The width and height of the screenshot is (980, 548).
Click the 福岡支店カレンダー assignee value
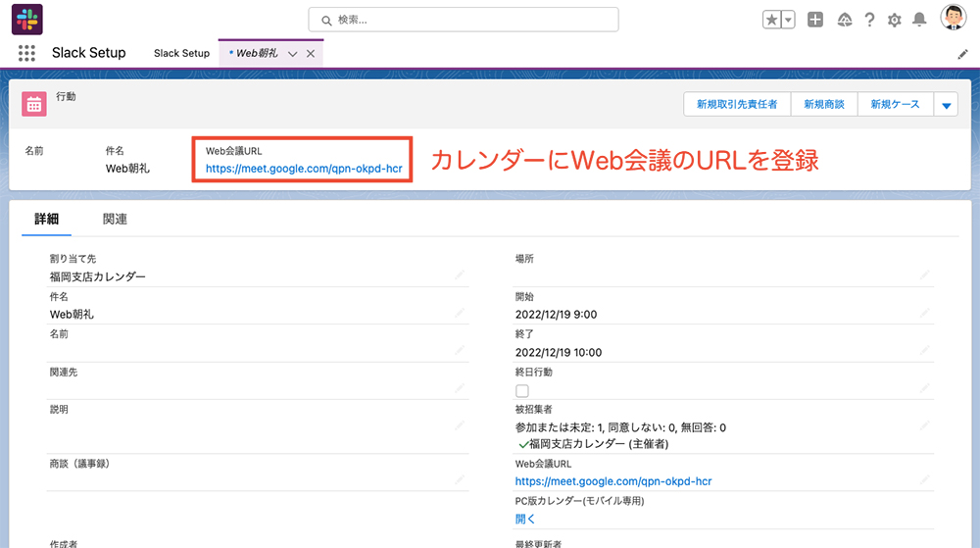click(x=97, y=276)
